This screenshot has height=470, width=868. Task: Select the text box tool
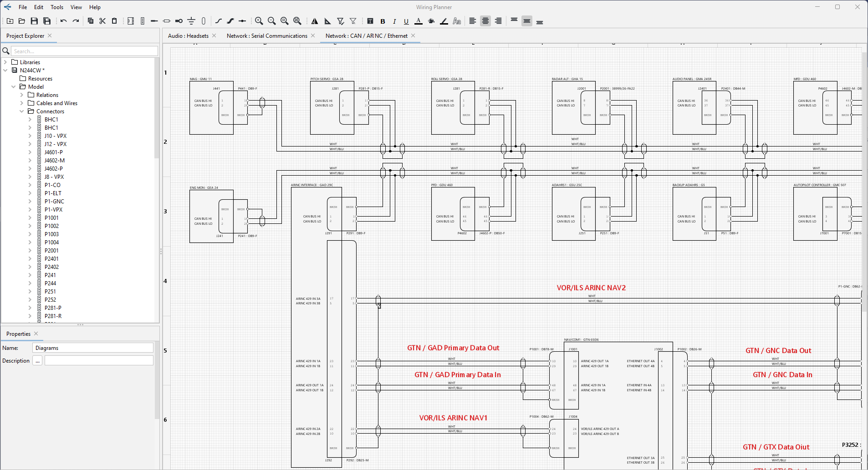370,21
